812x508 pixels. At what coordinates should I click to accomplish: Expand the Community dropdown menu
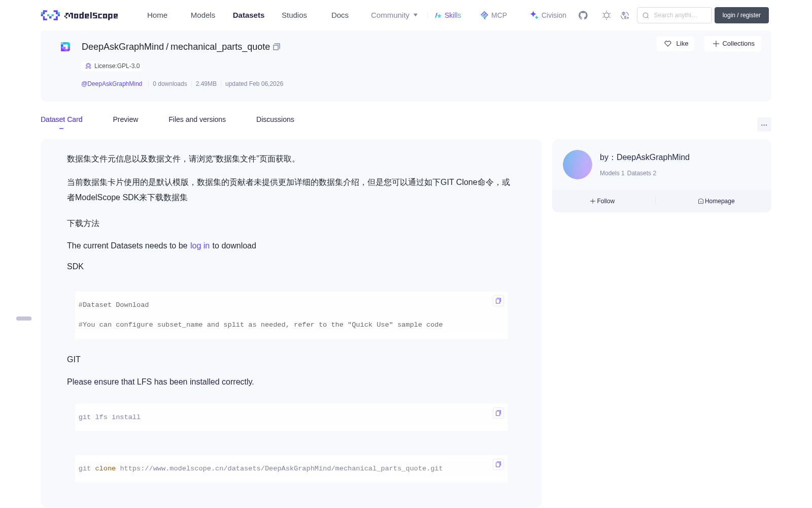pos(394,15)
